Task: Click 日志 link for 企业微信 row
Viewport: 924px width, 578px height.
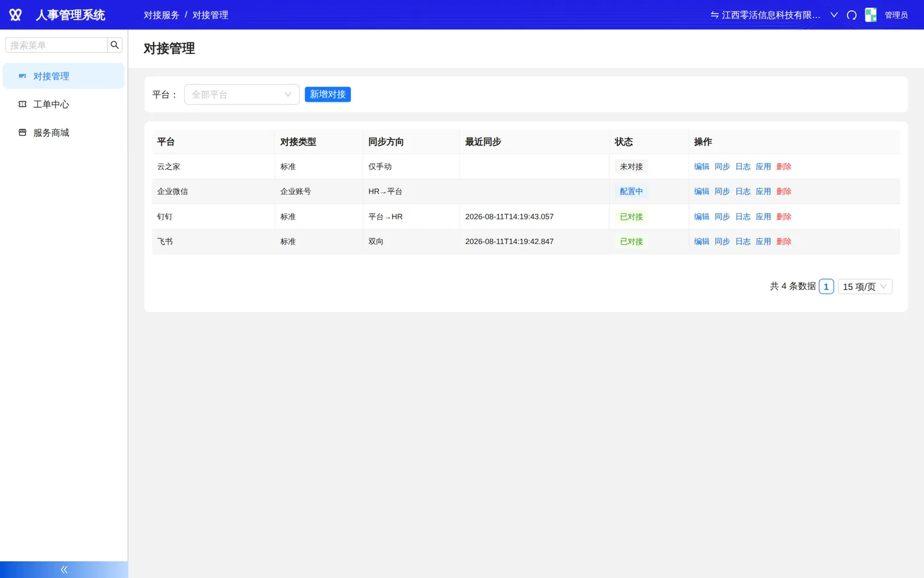Action: 743,191
